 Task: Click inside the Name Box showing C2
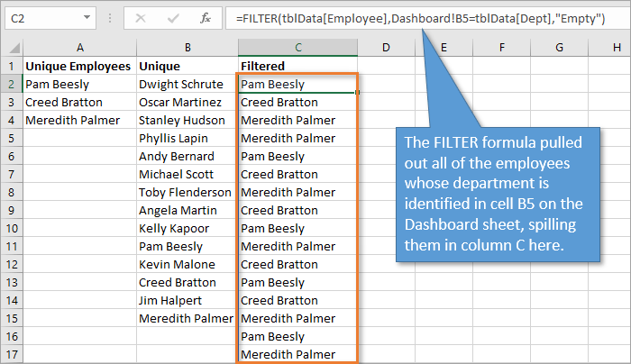coord(41,17)
